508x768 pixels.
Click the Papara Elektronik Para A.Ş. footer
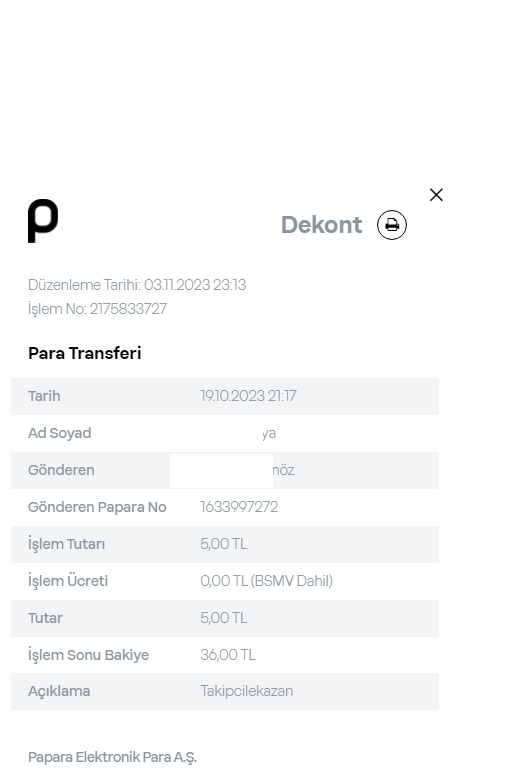pyautogui.click(x=112, y=757)
